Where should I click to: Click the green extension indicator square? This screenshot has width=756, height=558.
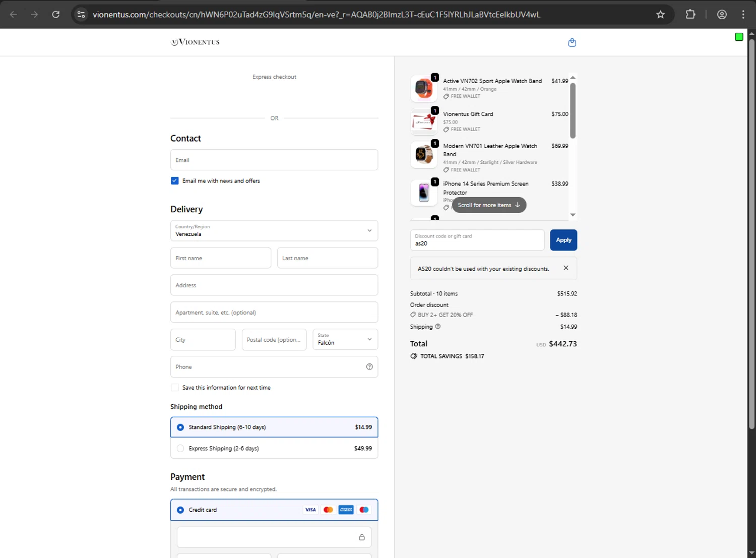coord(739,37)
